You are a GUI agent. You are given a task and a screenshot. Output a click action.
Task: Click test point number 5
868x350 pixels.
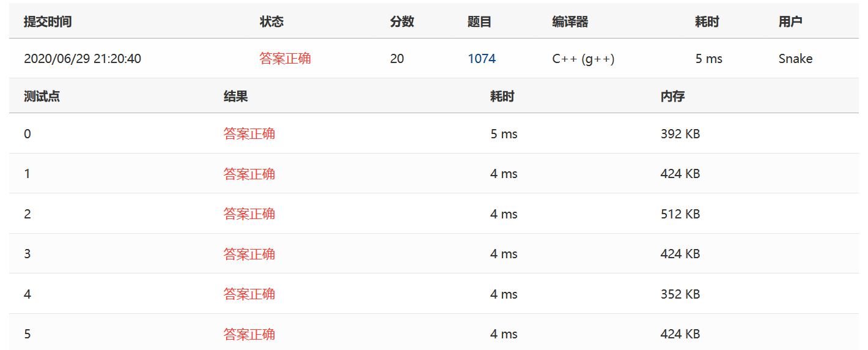pos(28,334)
